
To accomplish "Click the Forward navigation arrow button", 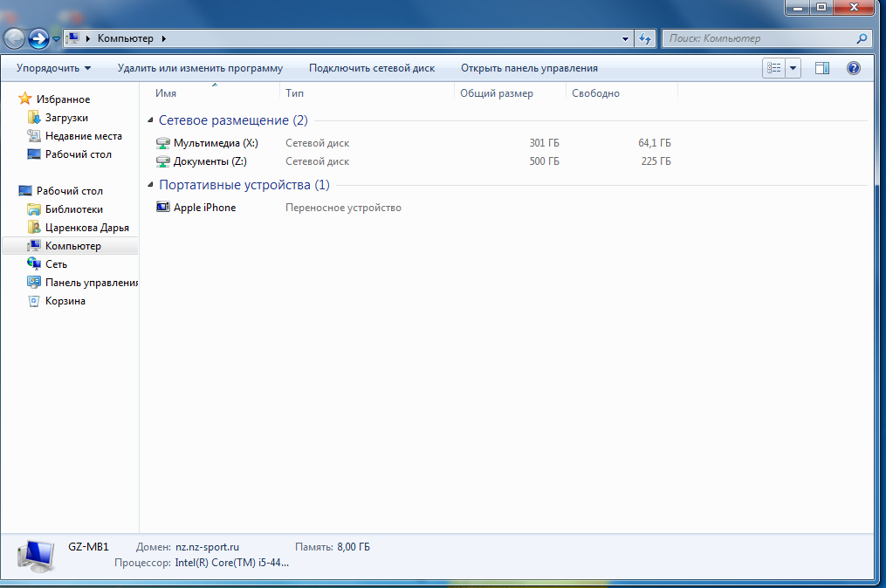I will tap(38, 38).
